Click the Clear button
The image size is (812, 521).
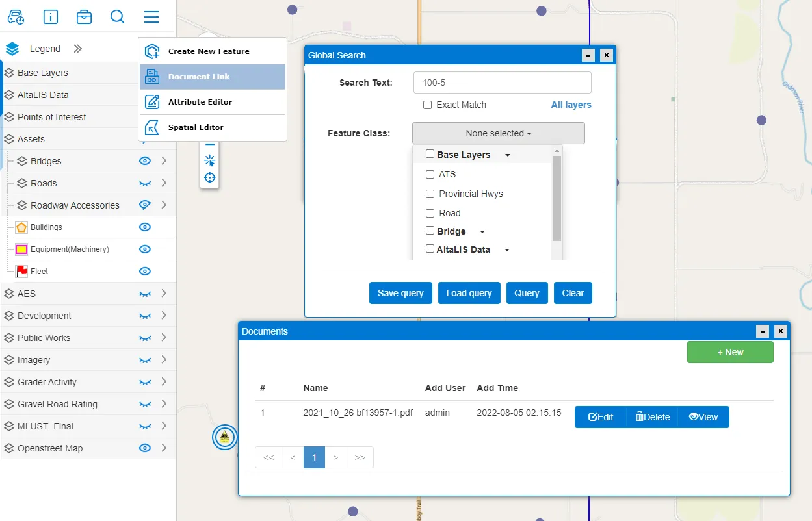coord(573,293)
